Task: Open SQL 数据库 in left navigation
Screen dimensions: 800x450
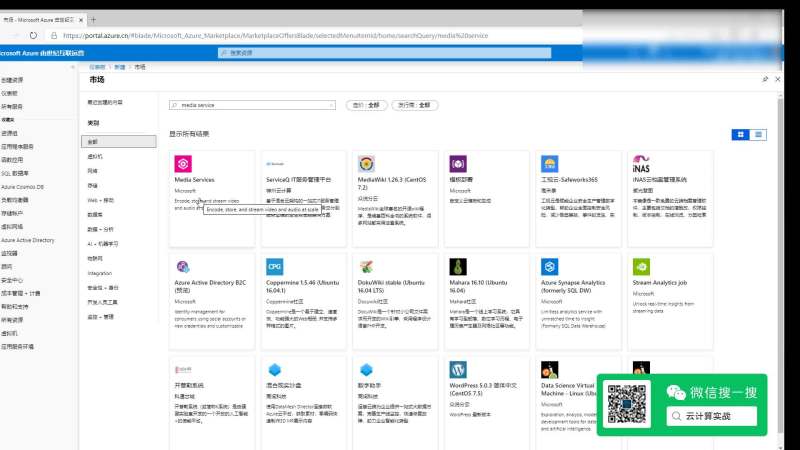Action: point(15,173)
